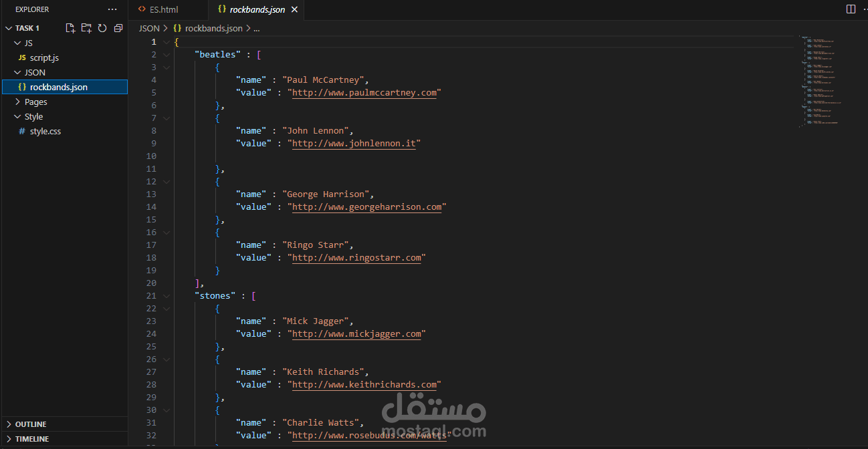Click line number 10 in gutter
The height and width of the screenshot is (449, 868).
(150, 156)
